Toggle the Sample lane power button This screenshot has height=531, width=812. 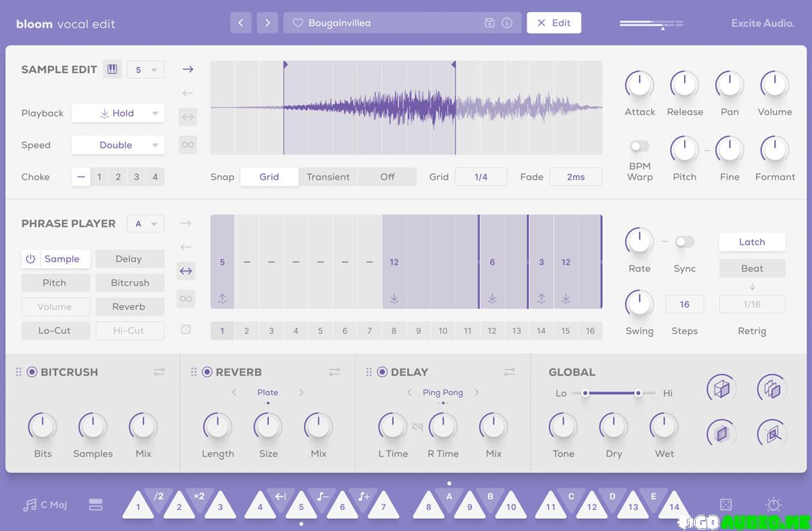[30, 259]
